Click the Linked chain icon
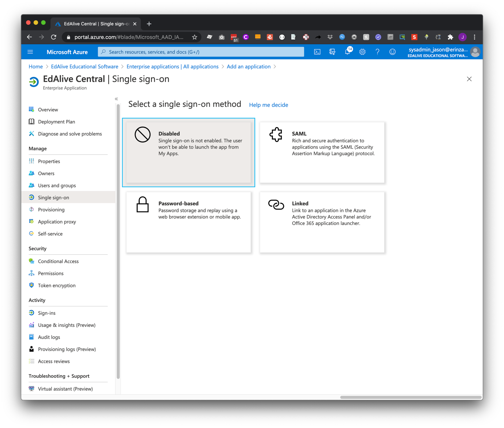The image size is (504, 428). pyautogui.click(x=276, y=204)
